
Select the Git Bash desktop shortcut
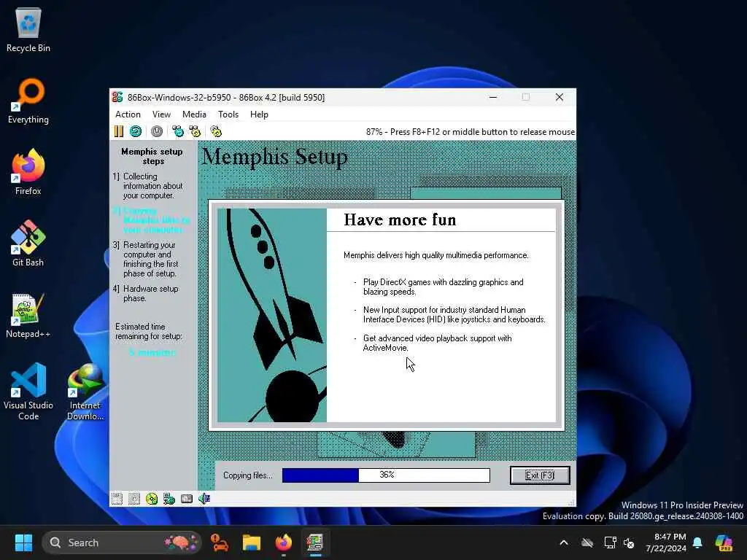click(28, 244)
